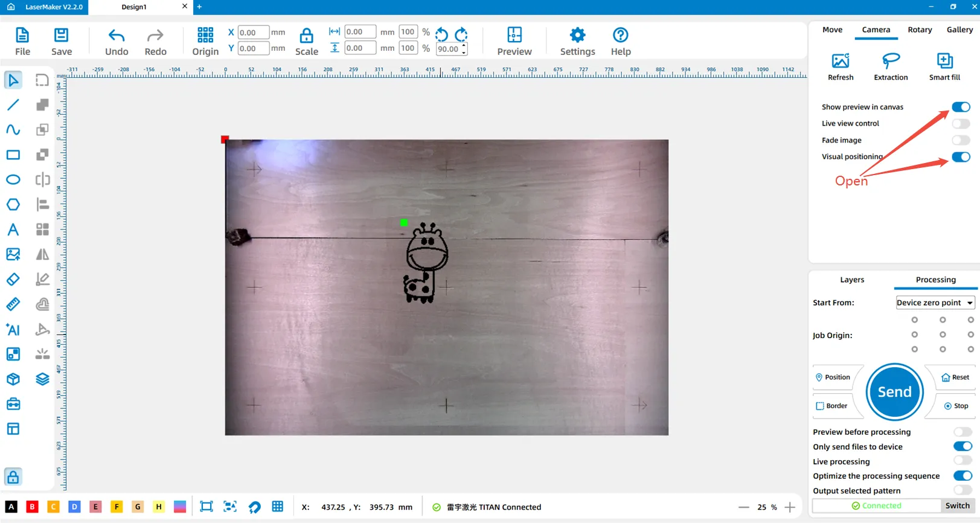Enable the Fade image toggle
Viewport: 980px width, 523px height.
960,140
